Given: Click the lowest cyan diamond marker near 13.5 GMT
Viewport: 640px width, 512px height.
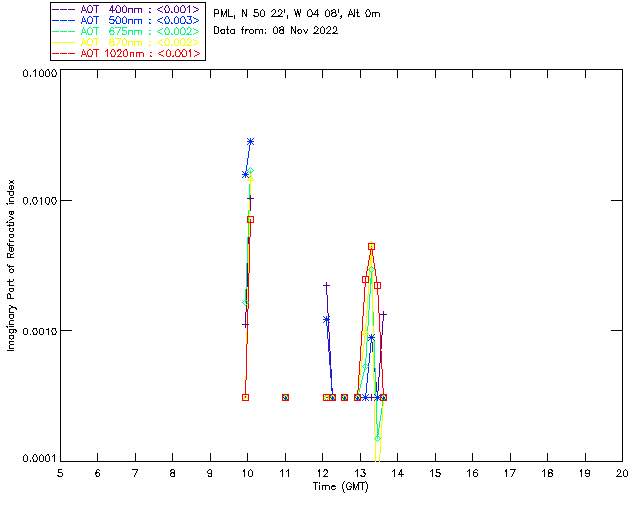Looking at the screenshot, I should 377,438.
